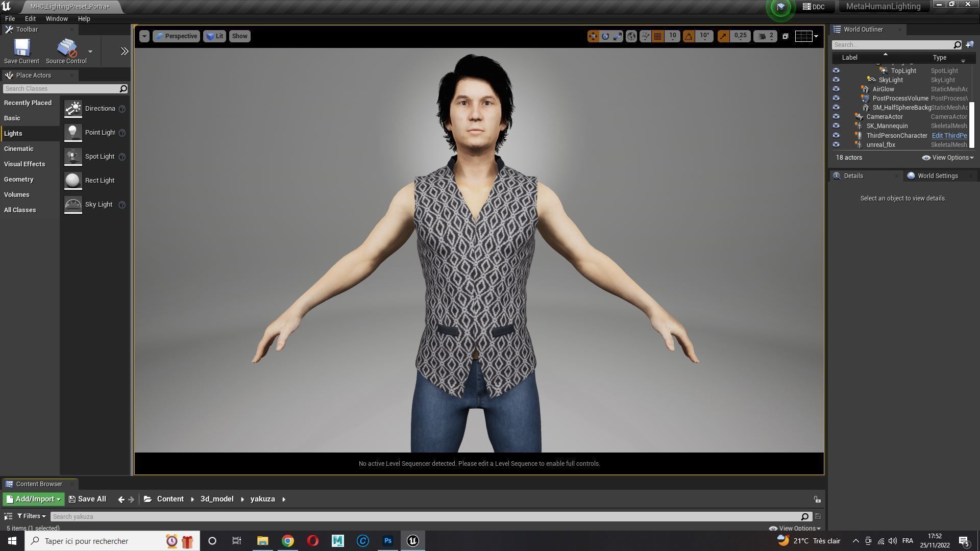The image size is (980, 551).
Task: Click Save Current floppy disk icon
Action: point(21,48)
